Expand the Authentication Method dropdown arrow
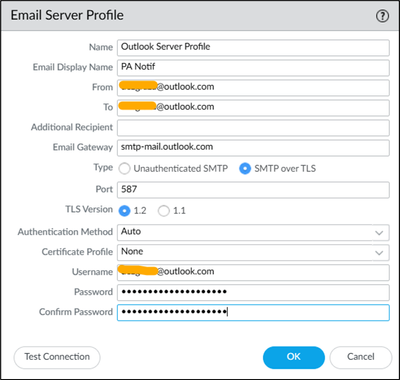Screen dimensions: 400x380 click(x=379, y=233)
